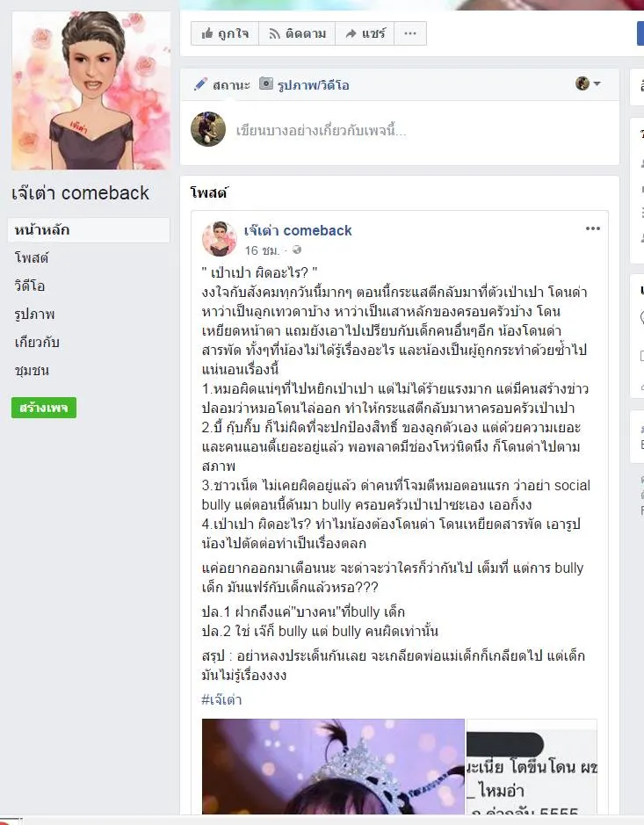Click the ติดตาม (Follow) RSS button
644x825 pixels.
point(297,33)
